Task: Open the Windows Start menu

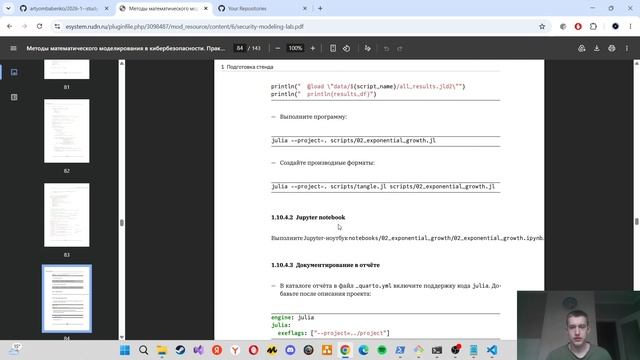Action: tap(125, 350)
